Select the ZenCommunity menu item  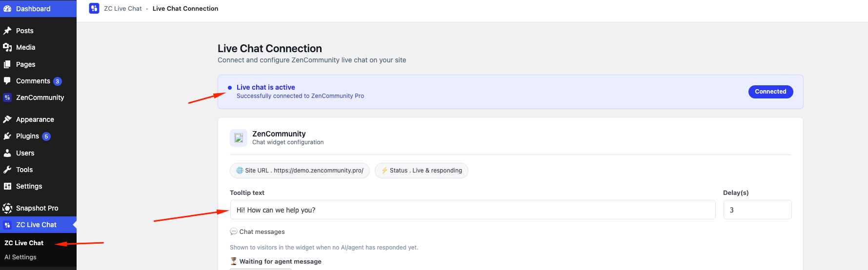coord(38,97)
